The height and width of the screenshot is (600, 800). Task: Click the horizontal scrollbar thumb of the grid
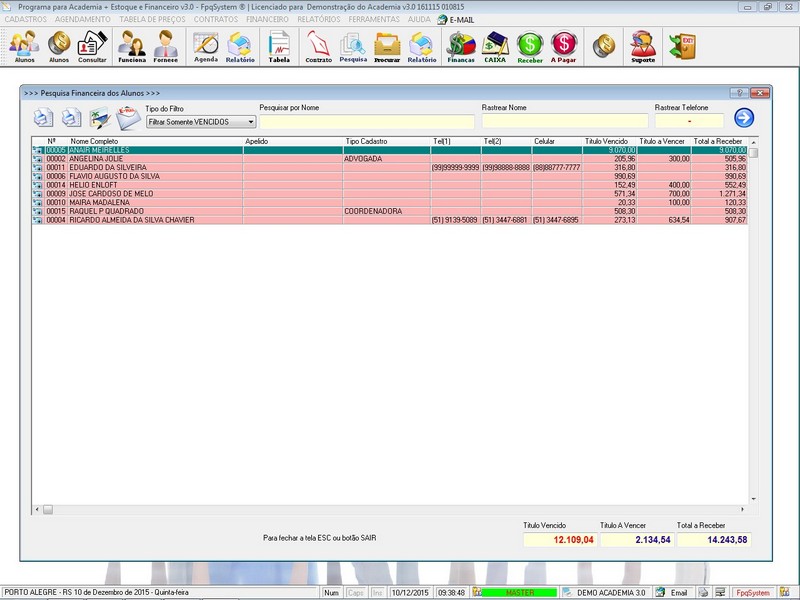pos(48,509)
